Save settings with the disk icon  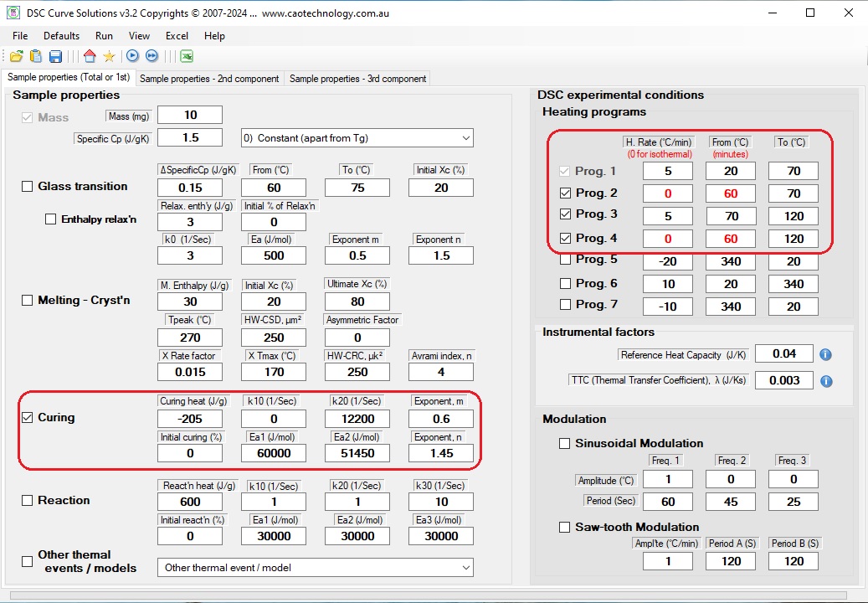[x=54, y=56]
